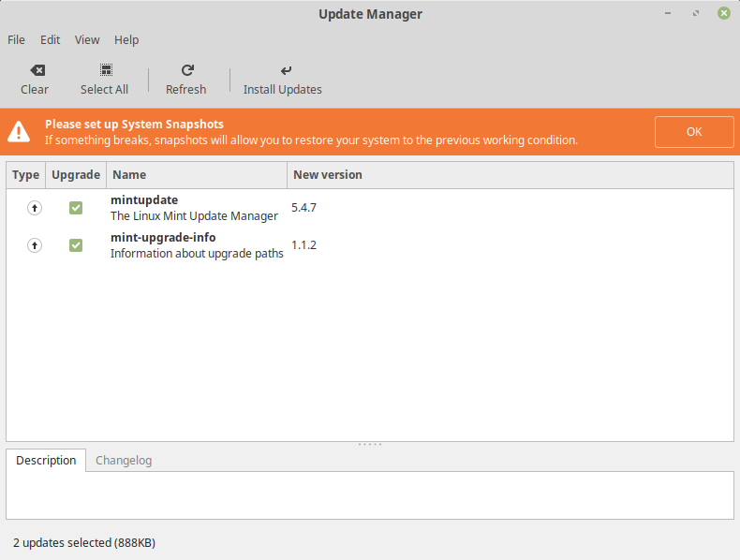The image size is (740, 560).
Task: Click the warning triangle icon in banner
Action: pyautogui.click(x=22, y=132)
